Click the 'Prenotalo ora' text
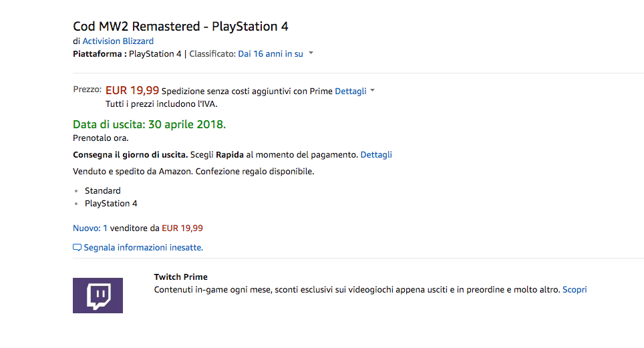Viewport: 644px width, 348px height. [x=100, y=138]
